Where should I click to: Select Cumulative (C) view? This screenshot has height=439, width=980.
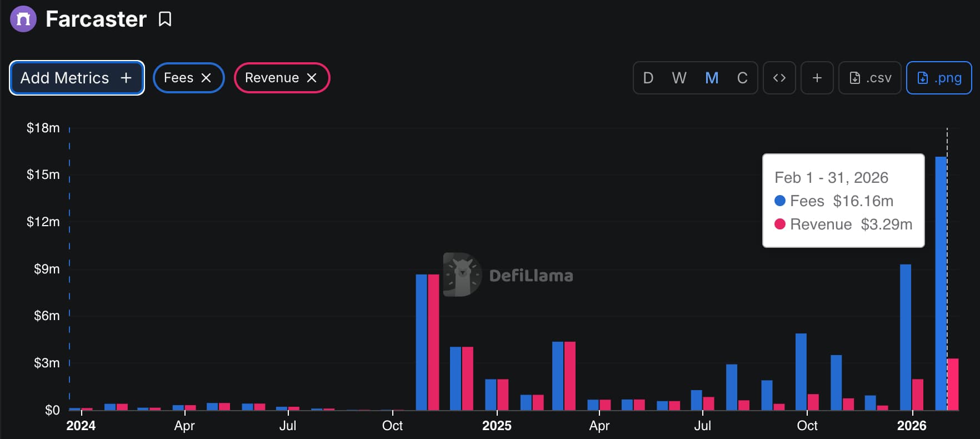[742, 78]
